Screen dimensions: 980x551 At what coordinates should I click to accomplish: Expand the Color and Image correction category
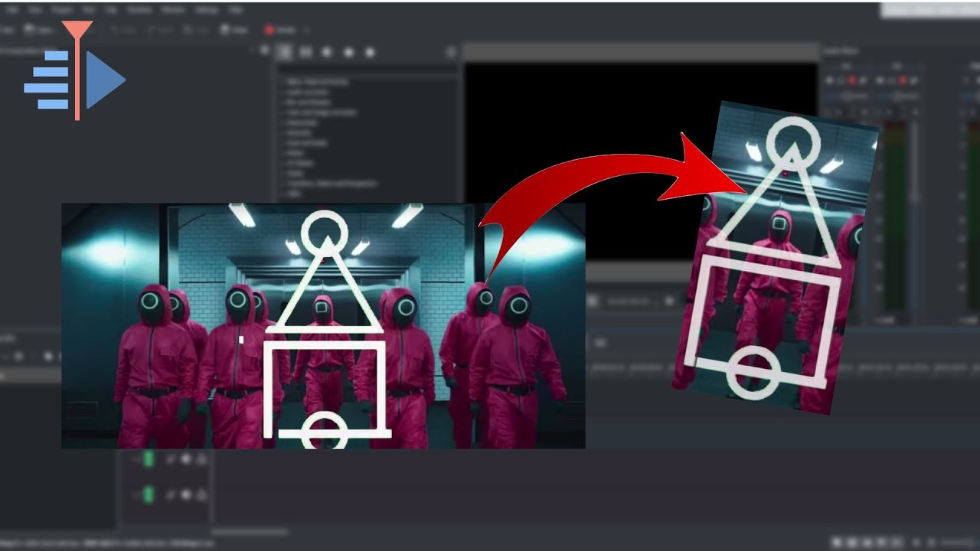pyautogui.click(x=320, y=112)
